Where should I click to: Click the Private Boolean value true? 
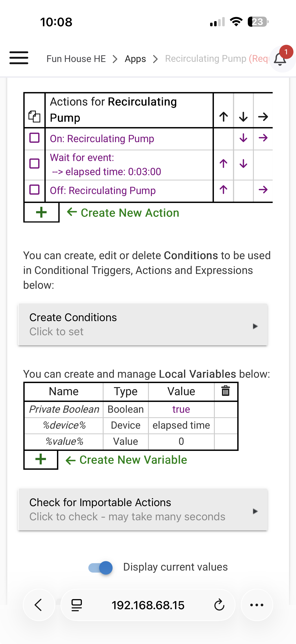(181, 409)
